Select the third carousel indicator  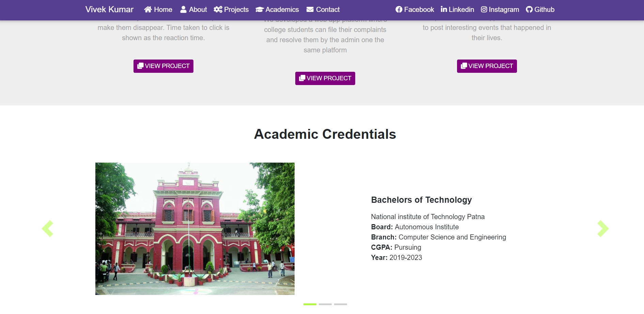(341, 304)
